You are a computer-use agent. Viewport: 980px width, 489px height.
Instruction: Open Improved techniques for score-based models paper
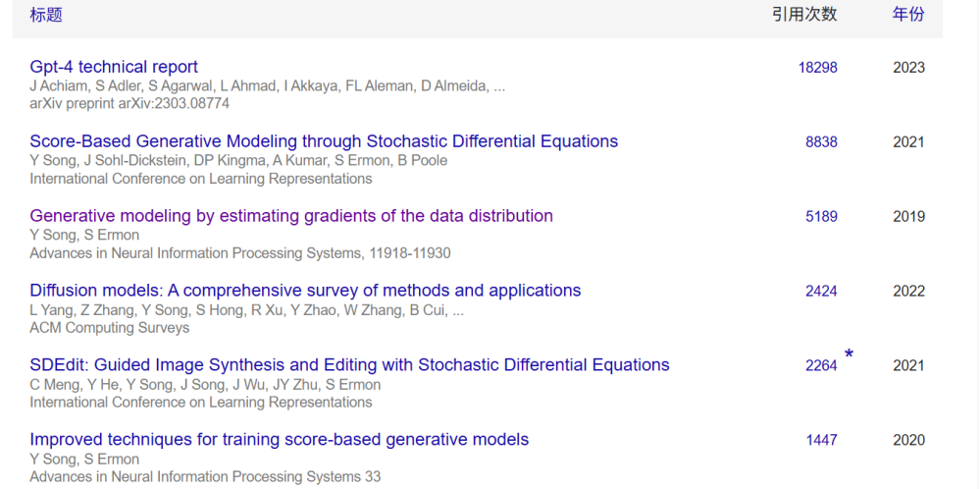point(279,440)
